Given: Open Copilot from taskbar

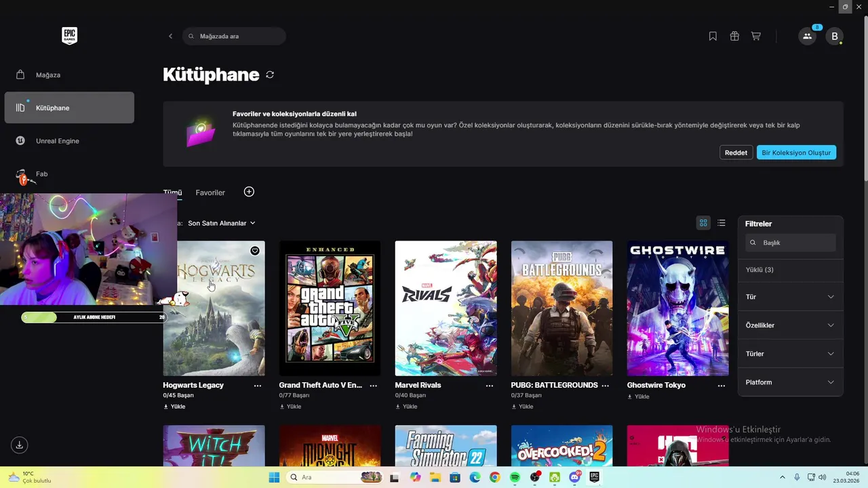Looking at the screenshot, I should tap(415, 477).
